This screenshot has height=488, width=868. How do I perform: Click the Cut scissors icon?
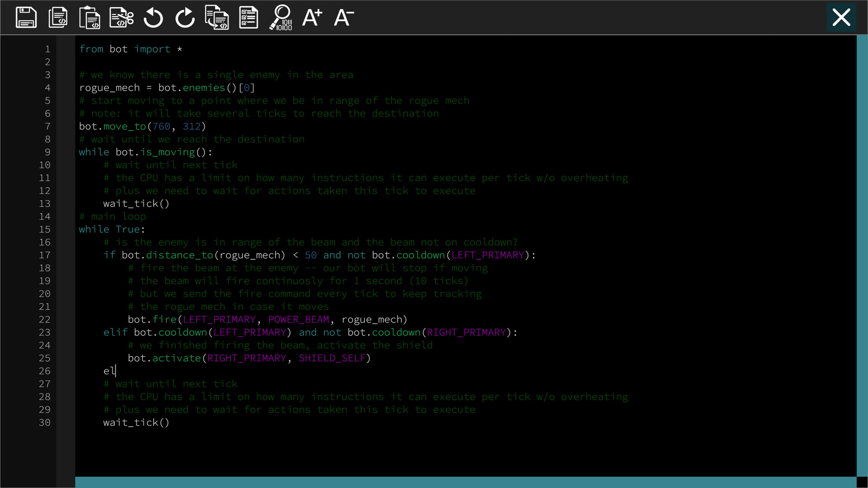pos(122,18)
